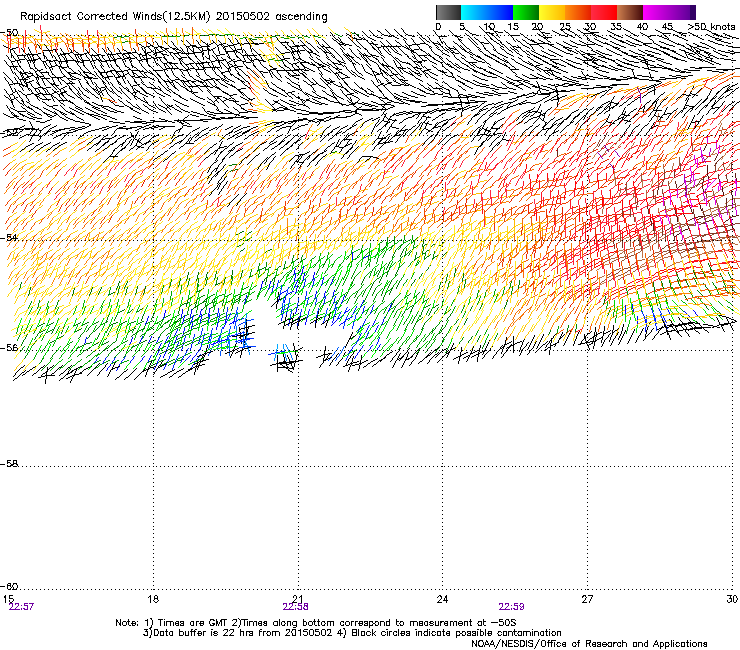Click the -60 latitude axis label

(9, 587)
